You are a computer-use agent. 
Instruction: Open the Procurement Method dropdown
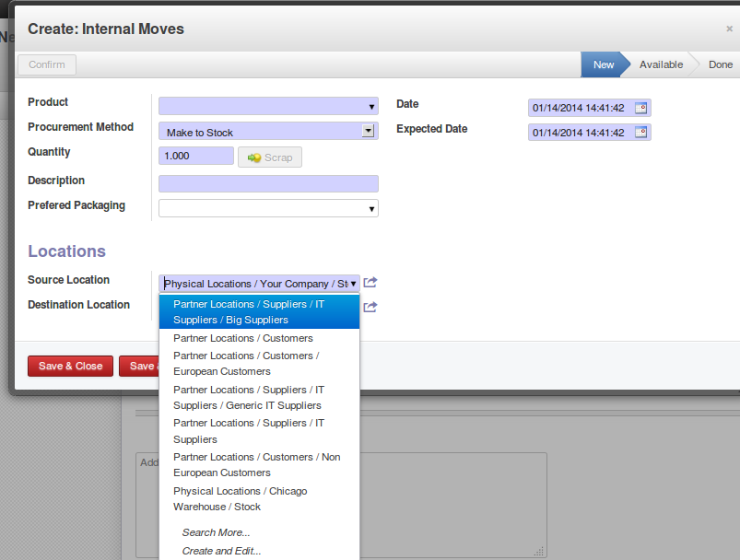369,132
